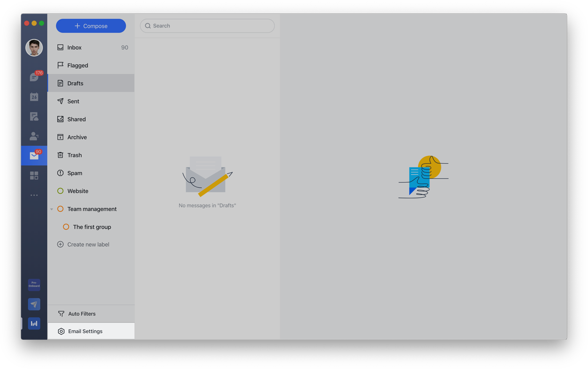This screenshot has height=369, width=588.
Task: Select the Drafts folder
Action: [x=91, y=83]
